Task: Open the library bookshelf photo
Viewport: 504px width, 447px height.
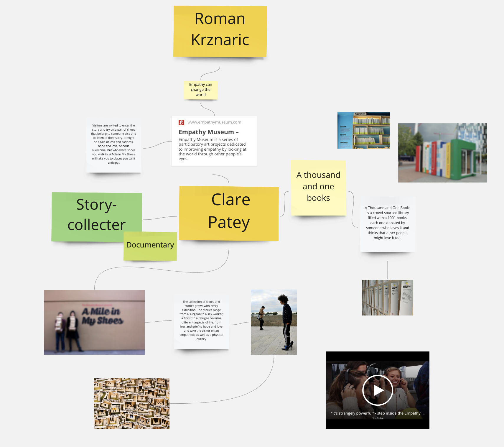Action: pos(363,130)
